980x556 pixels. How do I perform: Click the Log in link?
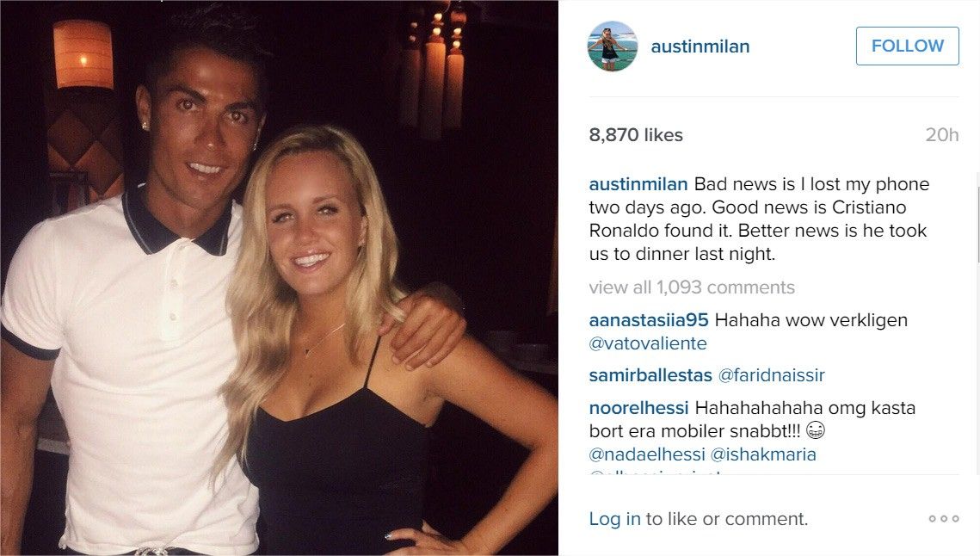click(x=614, y=519)
